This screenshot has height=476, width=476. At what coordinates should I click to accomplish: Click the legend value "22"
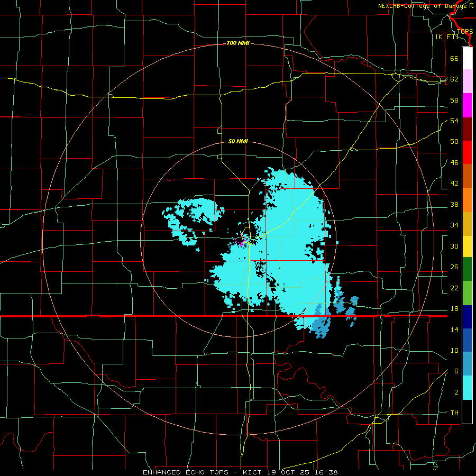454,288
